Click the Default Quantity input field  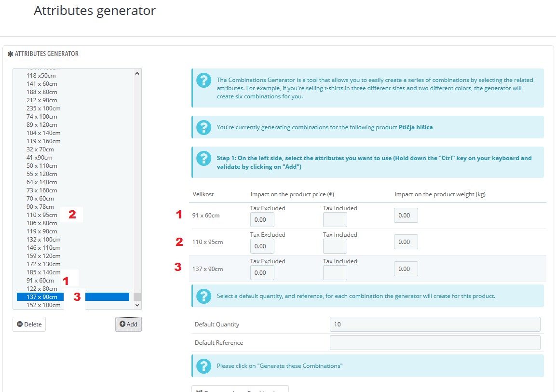tap(435, 324)
